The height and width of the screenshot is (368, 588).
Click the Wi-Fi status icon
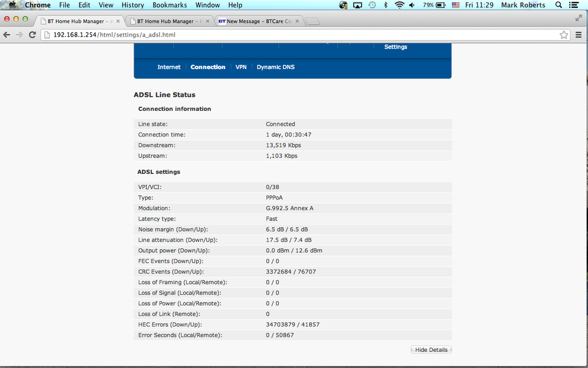tap(399, 5)
